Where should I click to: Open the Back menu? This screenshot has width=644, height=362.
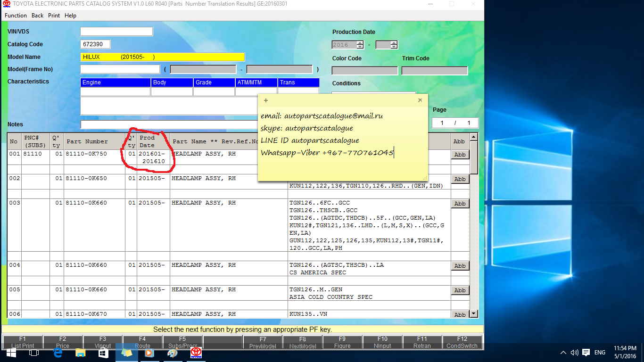(38, 16)
